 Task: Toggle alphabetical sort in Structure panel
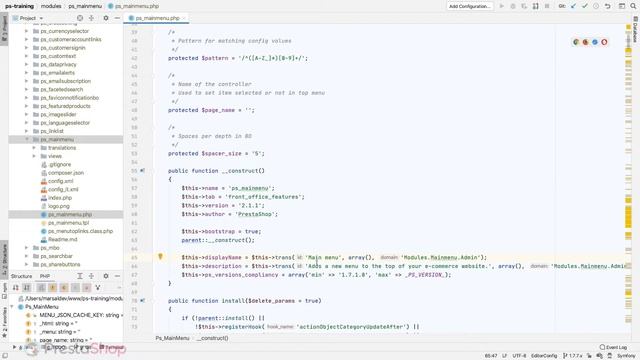tap(27, 288)
